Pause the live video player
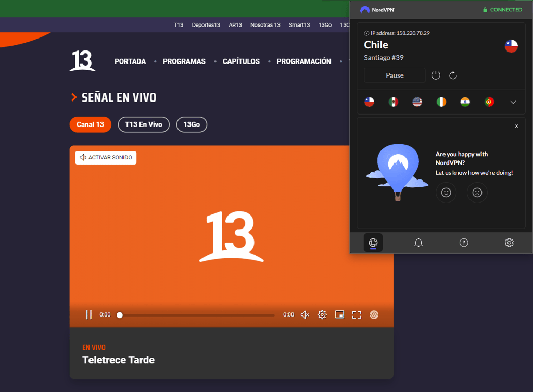Viewport: 533px width, 392px height. (x=89, y=315)
